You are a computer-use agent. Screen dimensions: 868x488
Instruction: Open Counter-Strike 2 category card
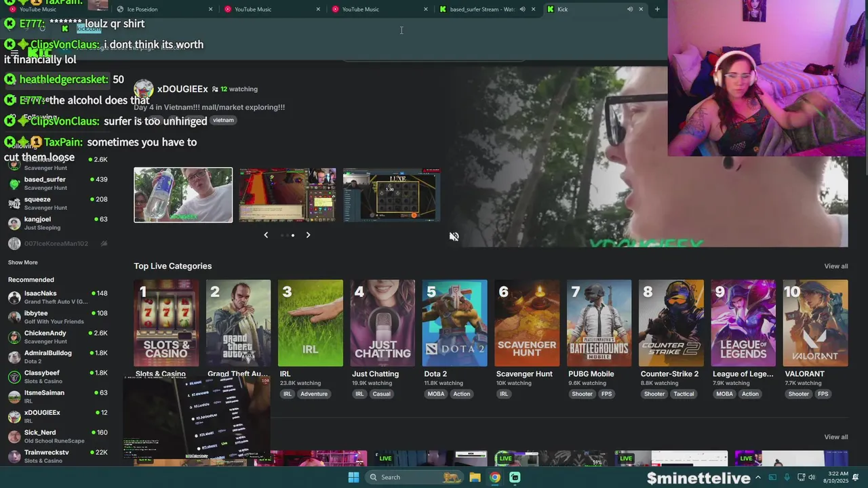tap(671, 323)
